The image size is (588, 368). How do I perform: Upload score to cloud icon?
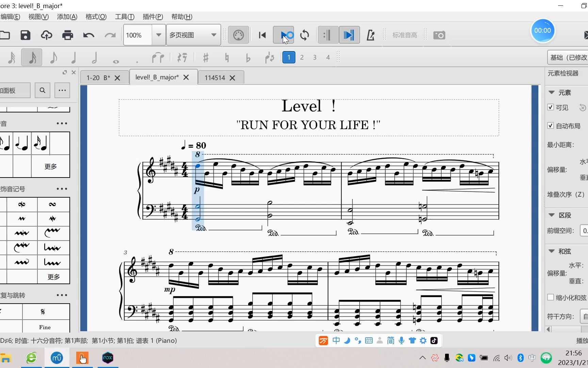click(47, 35)
